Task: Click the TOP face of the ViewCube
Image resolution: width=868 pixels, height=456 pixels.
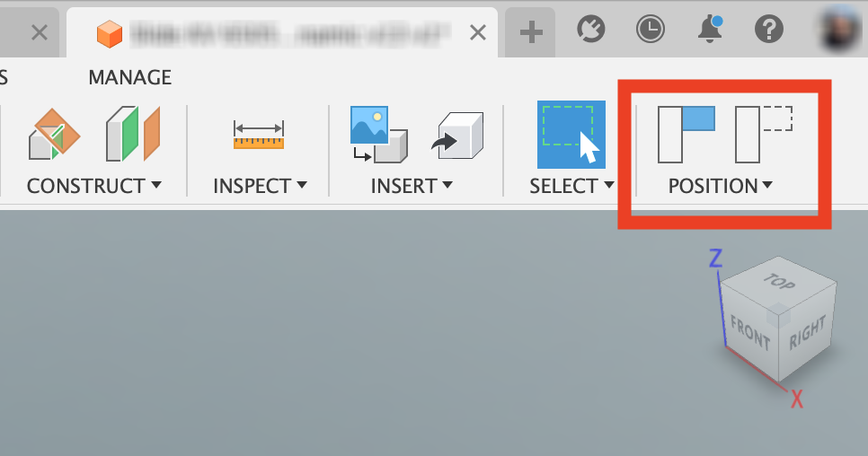Action: point(779,283)
